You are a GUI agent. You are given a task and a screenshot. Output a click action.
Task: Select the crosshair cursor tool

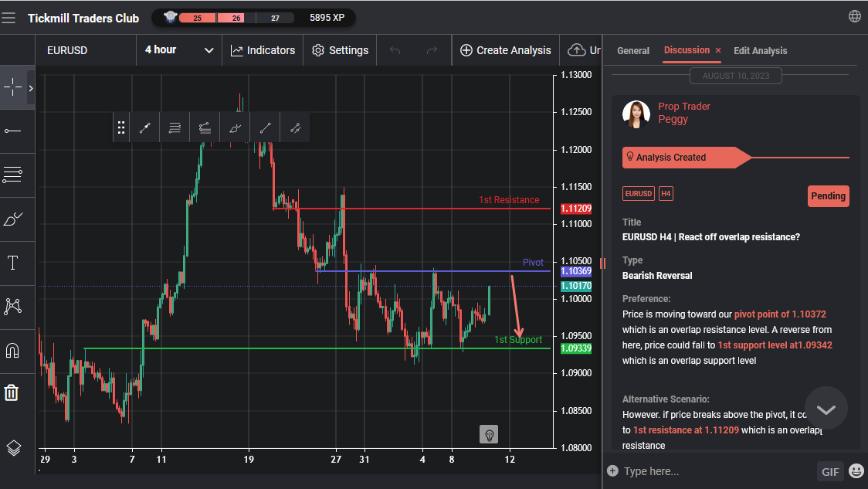click(12, 87)
